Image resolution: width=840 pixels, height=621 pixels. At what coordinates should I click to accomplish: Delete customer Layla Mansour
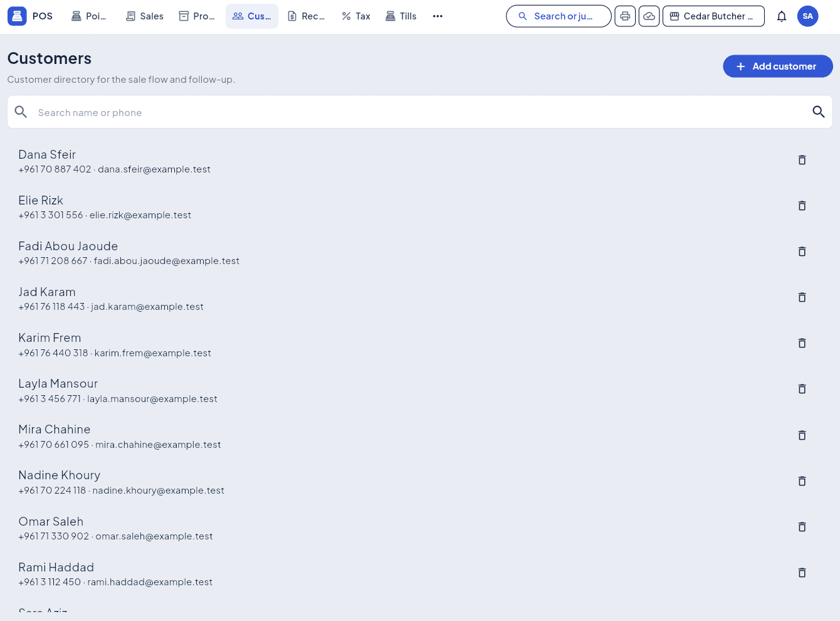click(x=802, y=389)
